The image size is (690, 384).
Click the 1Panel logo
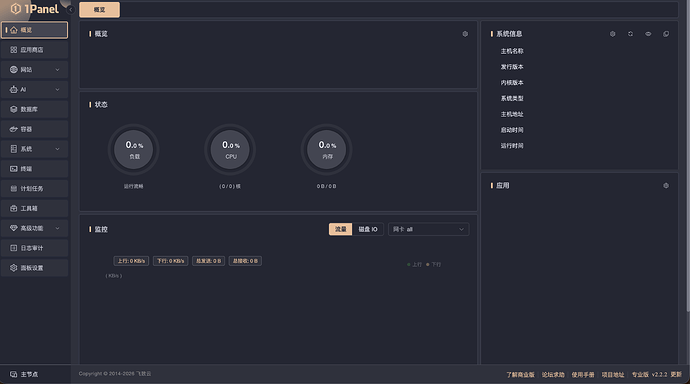tap(34, 9)
